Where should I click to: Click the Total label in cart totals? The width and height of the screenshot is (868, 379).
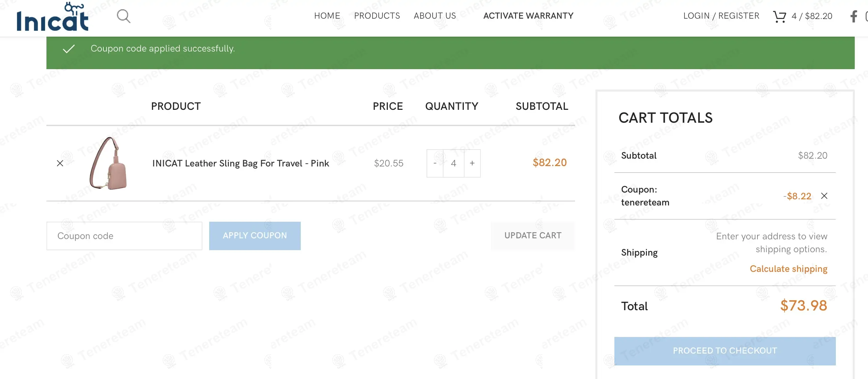point(634,306)
